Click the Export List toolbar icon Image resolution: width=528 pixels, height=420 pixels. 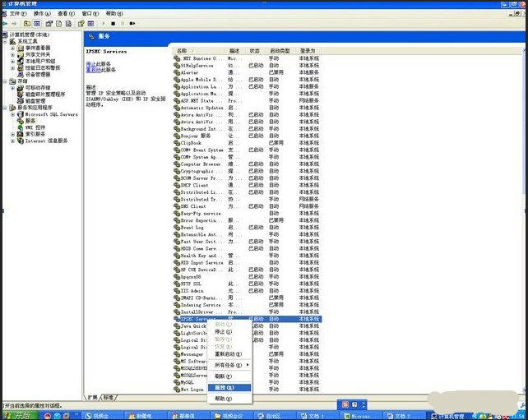point(69,24)
